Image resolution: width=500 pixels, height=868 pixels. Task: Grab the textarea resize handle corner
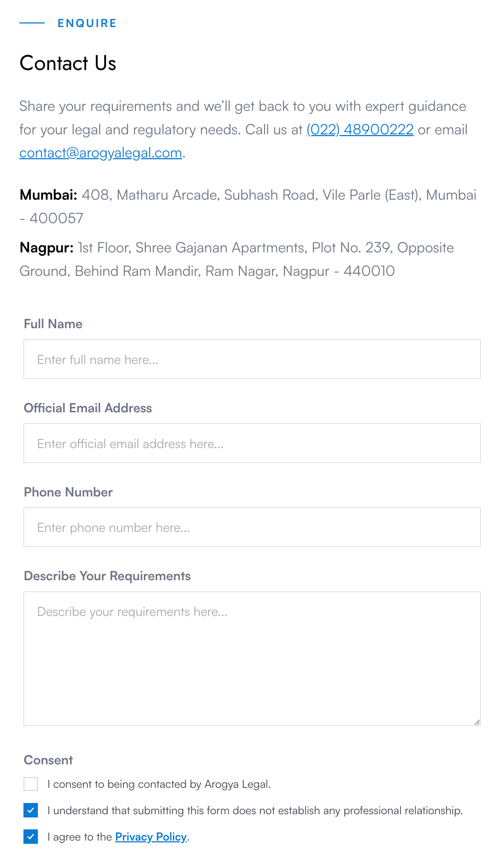(477, 722)
